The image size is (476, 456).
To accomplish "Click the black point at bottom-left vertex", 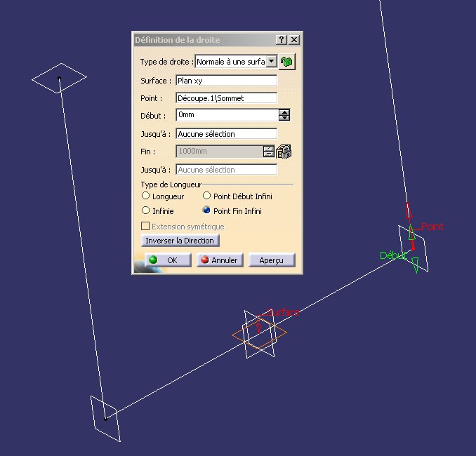I will point(105,419).
